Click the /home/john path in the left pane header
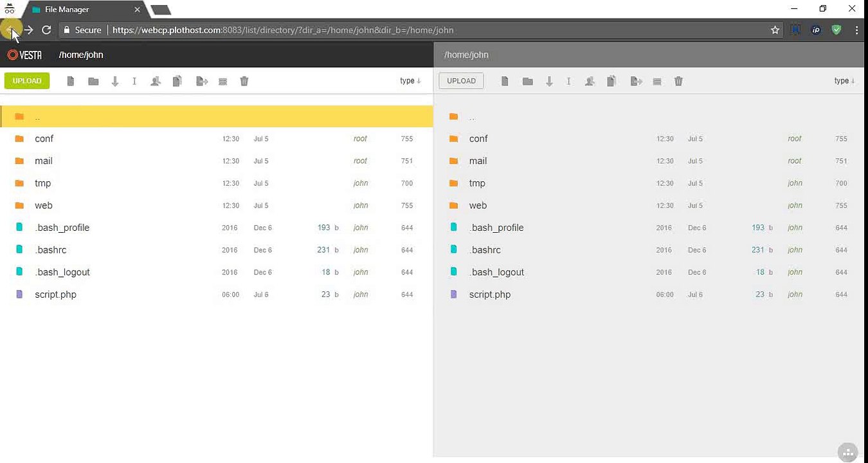868x463 pixels. point(81,55)
